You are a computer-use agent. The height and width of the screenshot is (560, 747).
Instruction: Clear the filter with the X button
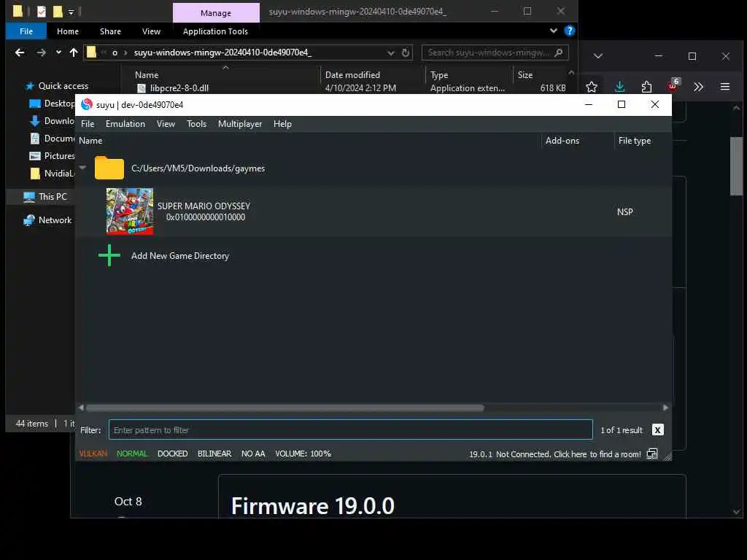click(x=657, y=430)
